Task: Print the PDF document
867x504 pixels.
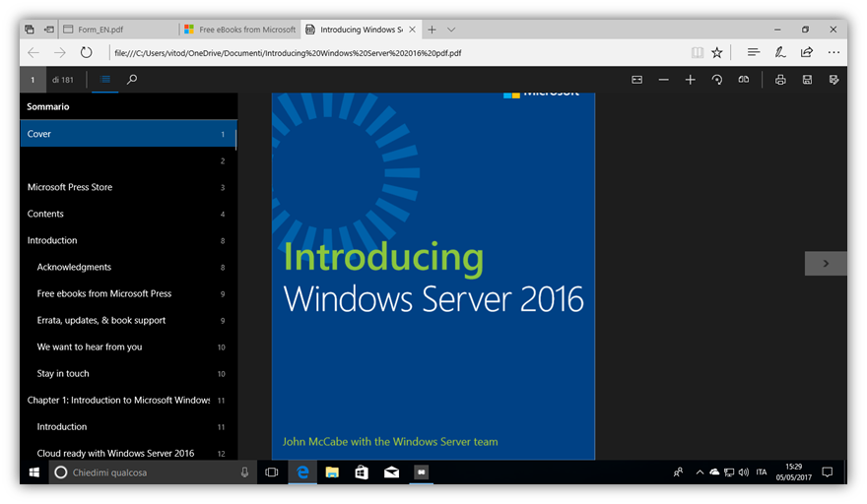Action: pos(780,80)
